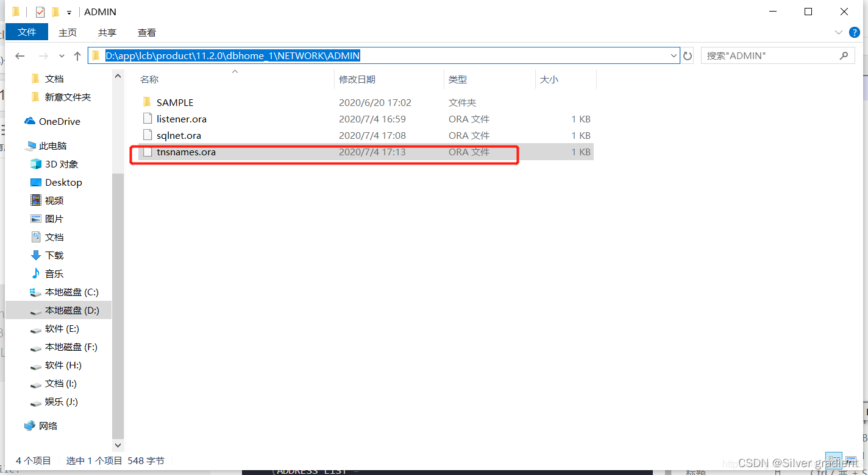Select the tnsnames.ora file
This screenshot has height=475, width=868.
(186, 152)
